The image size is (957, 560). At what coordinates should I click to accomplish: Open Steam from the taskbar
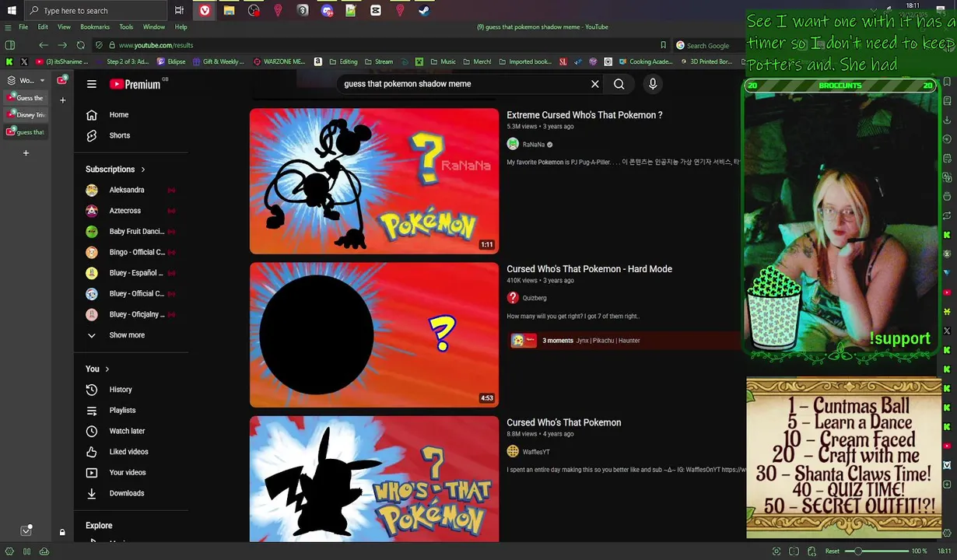424,11
